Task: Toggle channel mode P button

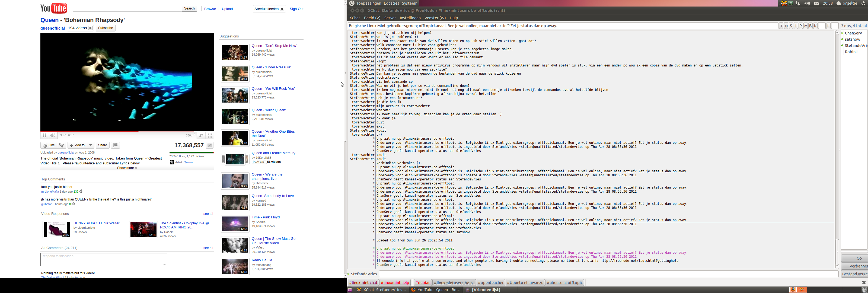Action: [x=801, y=26]
